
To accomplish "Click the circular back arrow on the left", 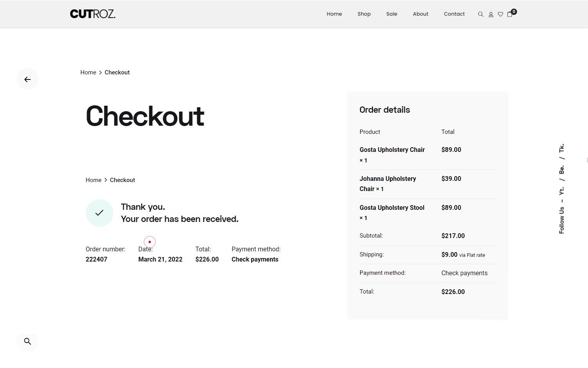I will tap(27, 79).
